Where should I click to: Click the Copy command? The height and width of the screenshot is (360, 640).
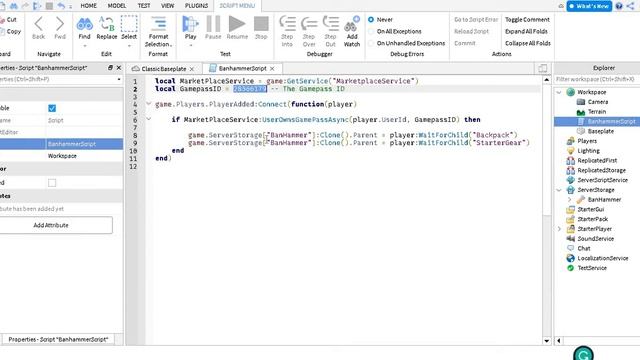[10, 31]
